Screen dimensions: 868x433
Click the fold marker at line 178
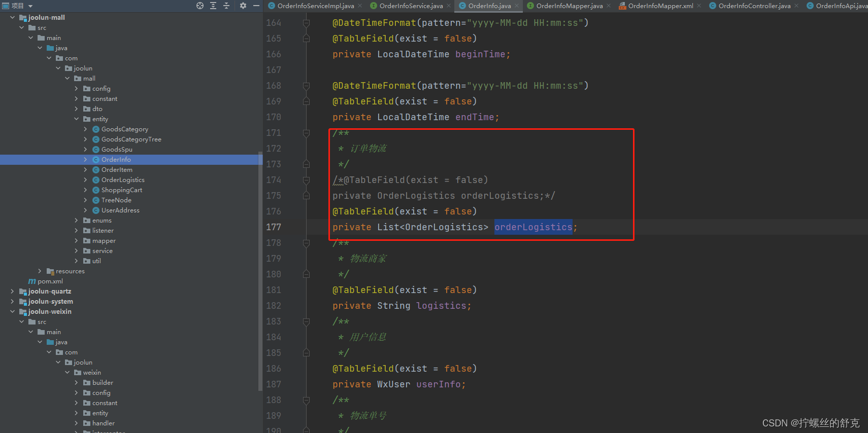(306, 243)
